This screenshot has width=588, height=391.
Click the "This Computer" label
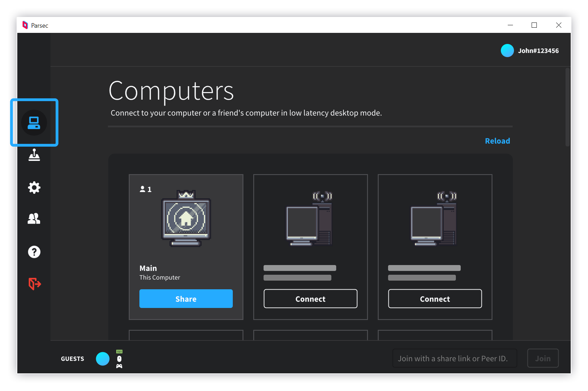coord(160,278)
